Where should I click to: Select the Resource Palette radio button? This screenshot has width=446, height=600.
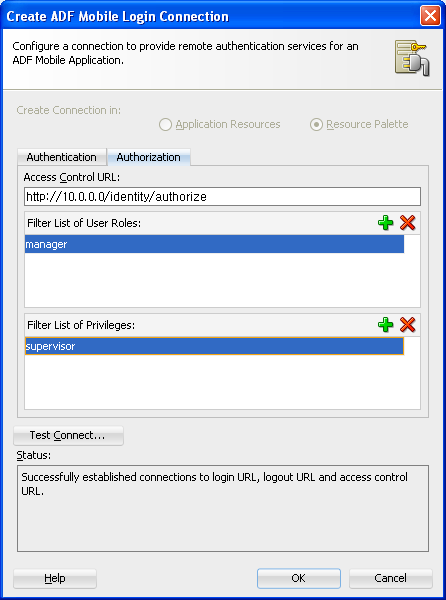(x=316, y=124)
